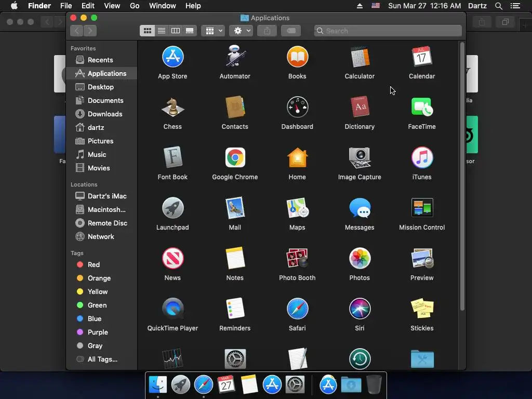Screen dimensions: 532x399
Task: Switch to list view in toolbar
Action: (162, 31)
